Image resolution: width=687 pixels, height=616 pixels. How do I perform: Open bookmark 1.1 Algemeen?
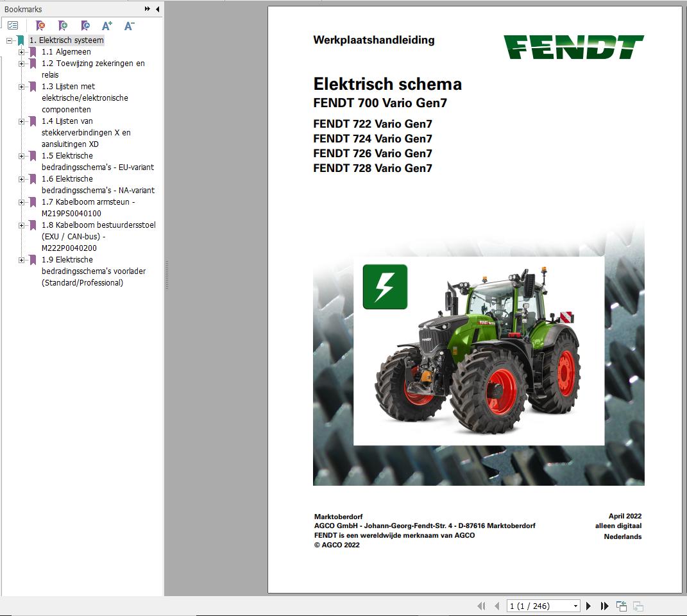66,52
